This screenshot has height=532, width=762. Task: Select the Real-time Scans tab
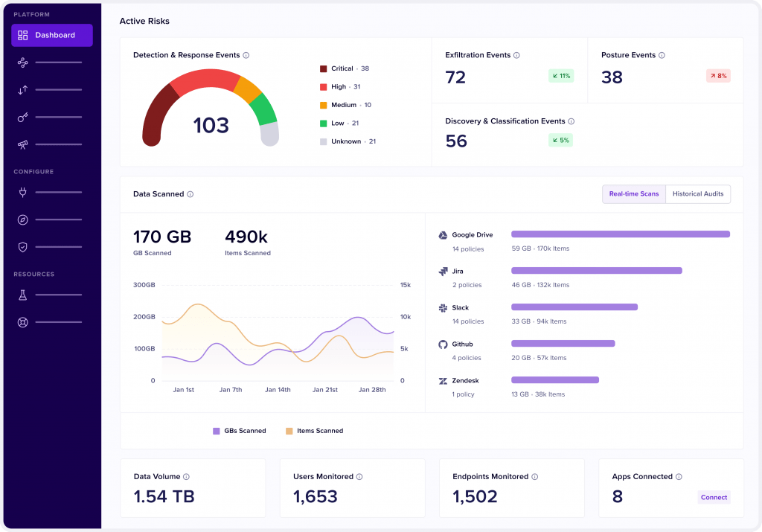[x=633, y=193]
